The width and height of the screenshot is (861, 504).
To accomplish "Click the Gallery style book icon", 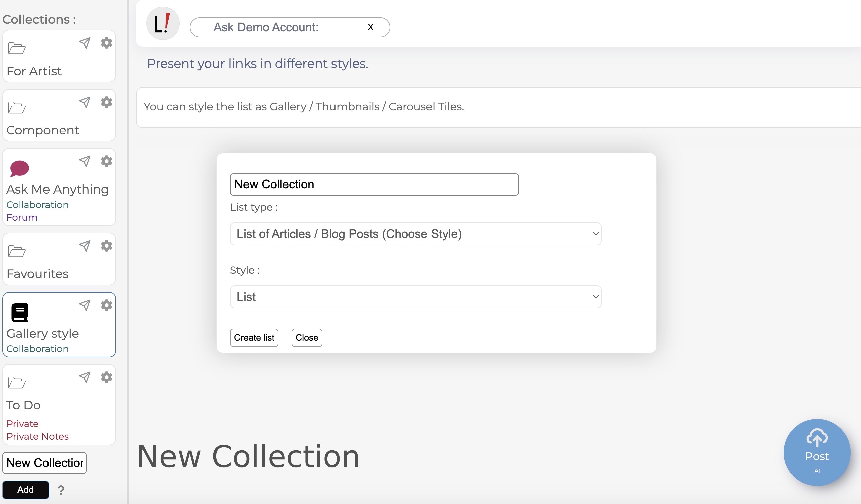I will [x=19, y=312].
